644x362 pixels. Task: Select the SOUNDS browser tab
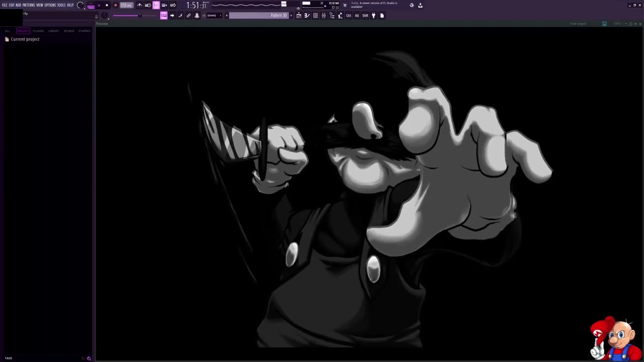point(69,31)
